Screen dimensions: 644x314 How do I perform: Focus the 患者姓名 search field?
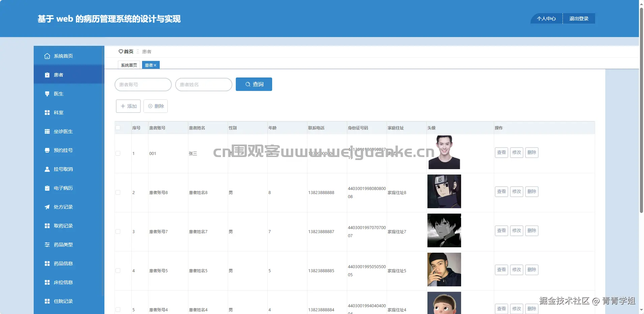click(x=204, y=85)
